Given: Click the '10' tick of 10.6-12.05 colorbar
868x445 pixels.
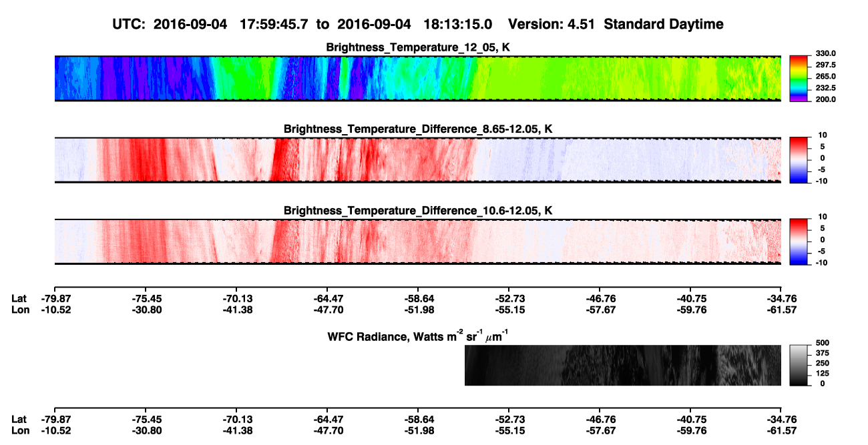Looking at the screenshot, I should (821, 216).
